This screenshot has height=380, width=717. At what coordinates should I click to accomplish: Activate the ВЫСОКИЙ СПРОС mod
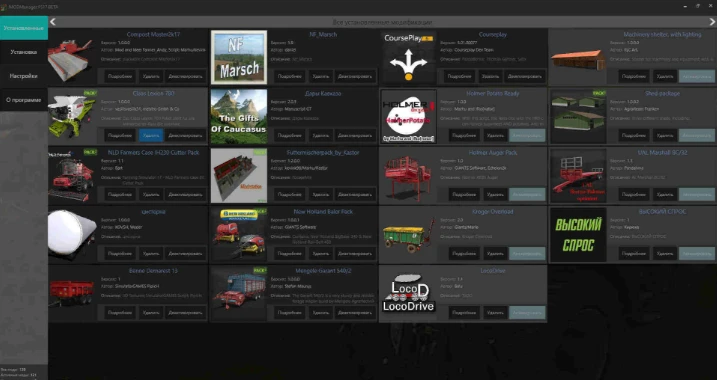(696, 253)
